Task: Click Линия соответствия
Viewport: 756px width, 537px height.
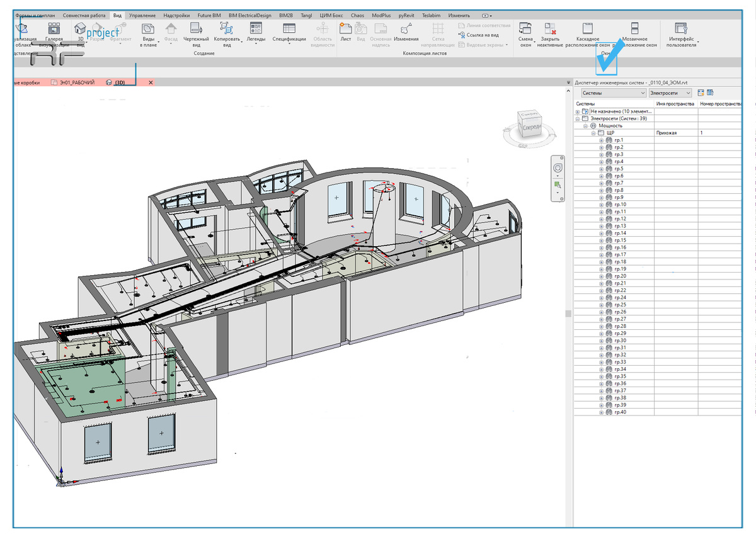Action: click(x=484, y=25)
